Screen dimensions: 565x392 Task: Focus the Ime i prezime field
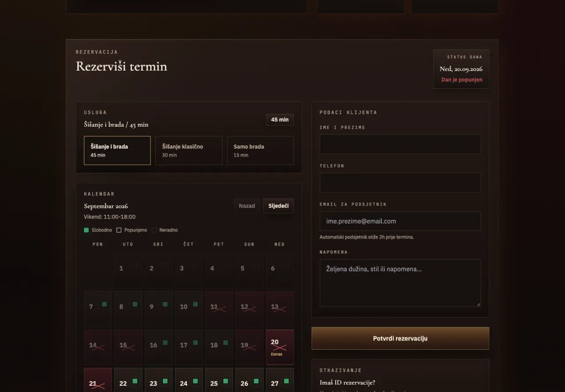400,144
